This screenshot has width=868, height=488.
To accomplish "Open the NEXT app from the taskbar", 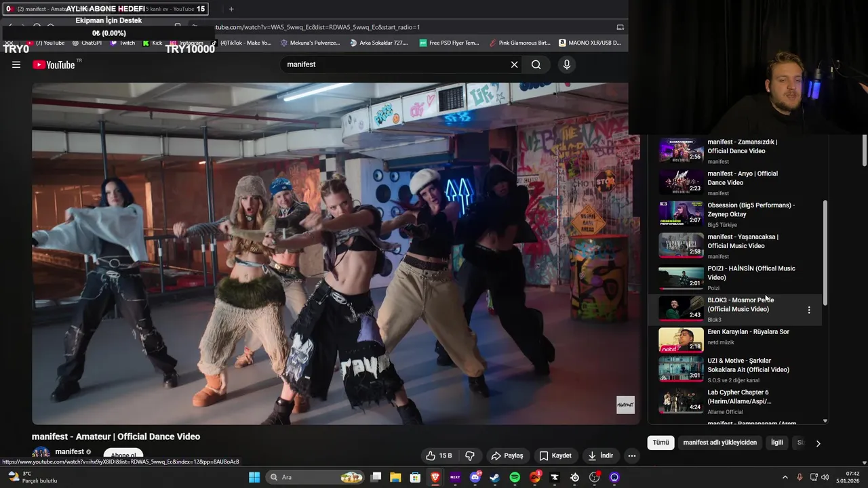I will coord(455,477).
